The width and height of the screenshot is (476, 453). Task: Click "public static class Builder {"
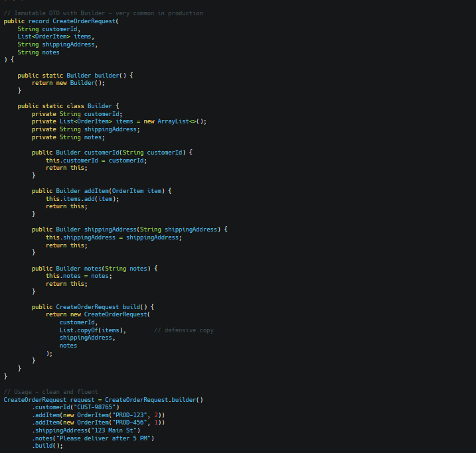pyautogui.click(x=68, y=106)
